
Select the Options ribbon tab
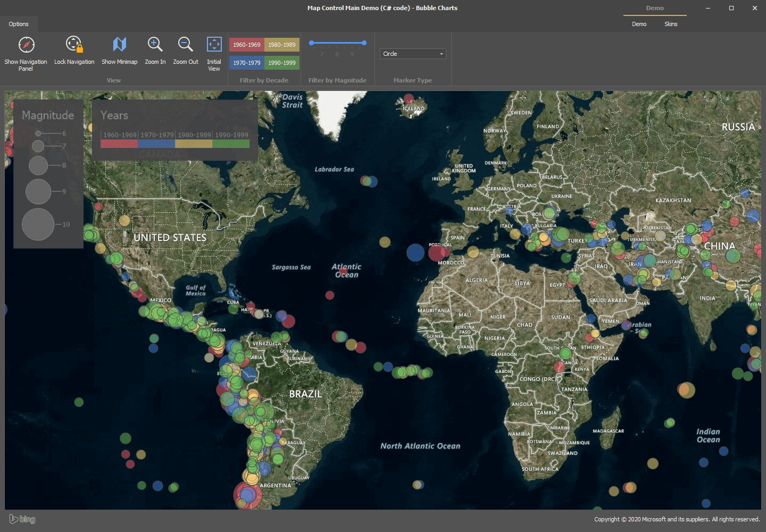[19, 24]
